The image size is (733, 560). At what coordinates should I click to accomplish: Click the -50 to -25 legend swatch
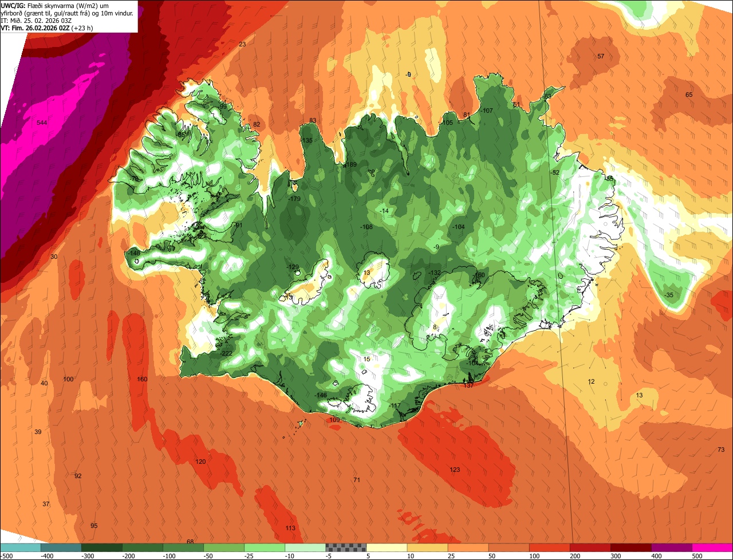pyautogui.click(x=224, y=548)
